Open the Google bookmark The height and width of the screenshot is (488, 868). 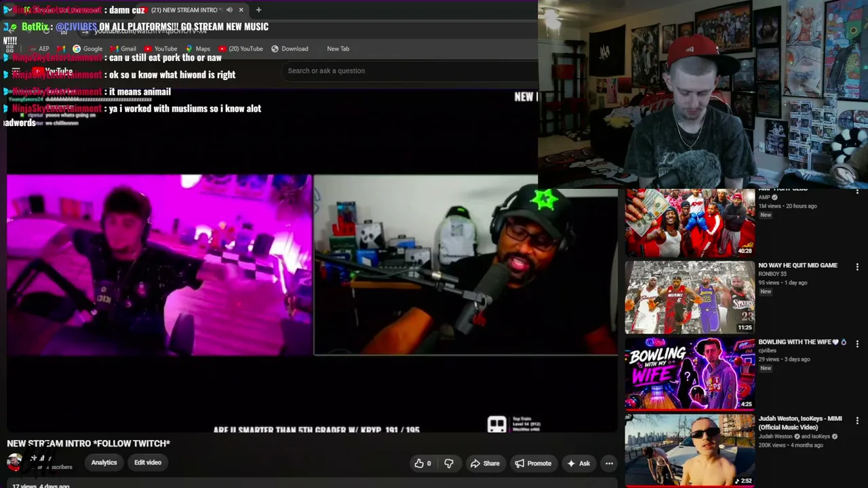87,49
